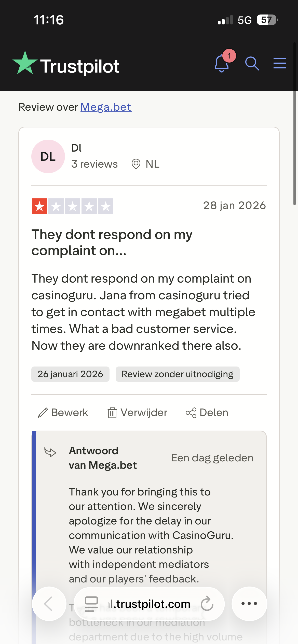Reload the page in browser bar

pos(207,604)
